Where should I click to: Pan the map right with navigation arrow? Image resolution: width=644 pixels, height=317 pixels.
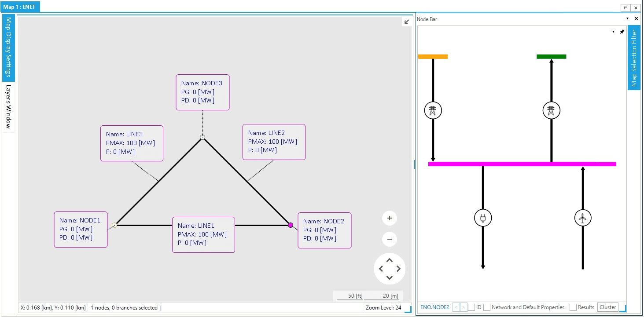click(x=398, y=269)
